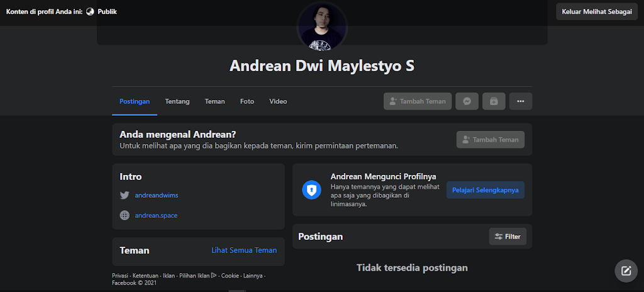Viewport: 644px width, 292px height.
Task: Click the profile name Andrean Dwi Maylestyo S
Action: (x=322, y=66)
